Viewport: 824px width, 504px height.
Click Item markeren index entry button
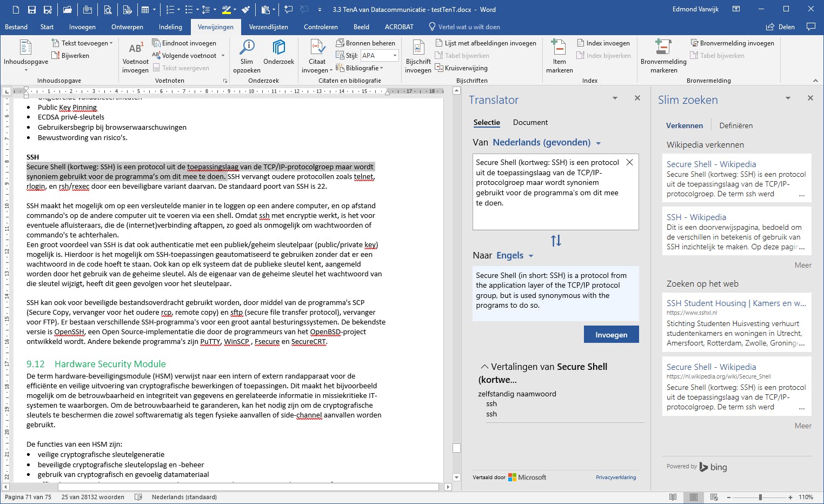559,56
